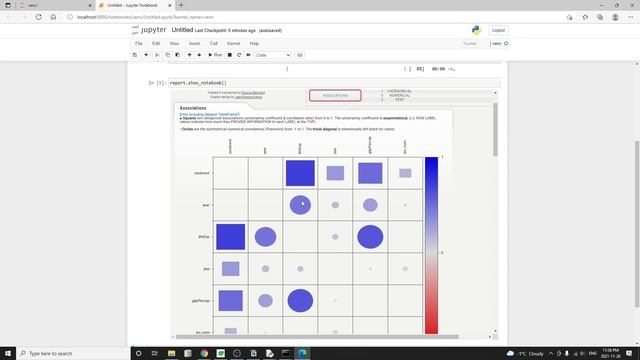
Task: Move selected cell down arrow icon
Action: point(199,55)
